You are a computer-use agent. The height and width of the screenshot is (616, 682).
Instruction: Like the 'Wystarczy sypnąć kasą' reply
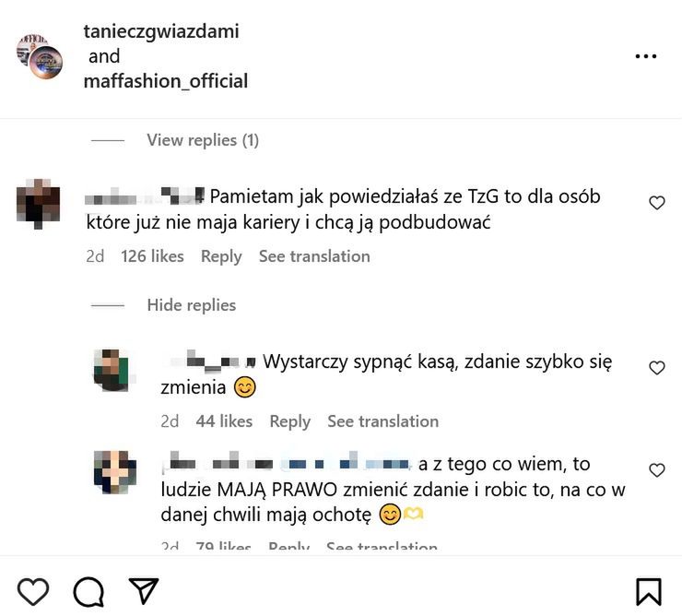657,368
